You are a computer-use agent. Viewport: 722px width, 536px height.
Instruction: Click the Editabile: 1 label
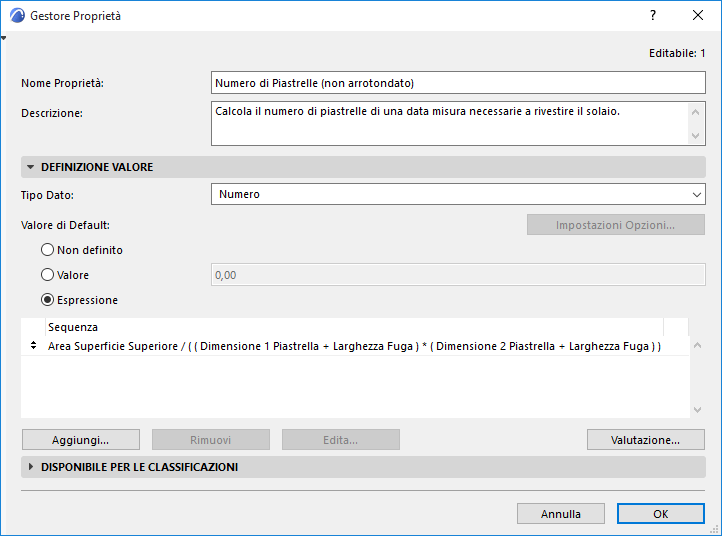(677, 53)
